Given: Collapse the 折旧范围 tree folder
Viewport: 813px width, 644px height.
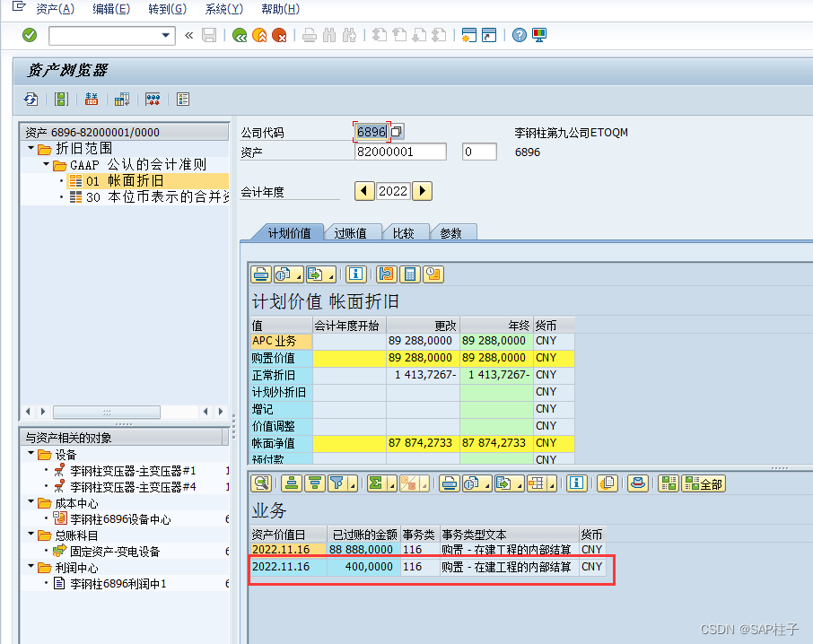Looking at the screenshot, I should [31, 148].
